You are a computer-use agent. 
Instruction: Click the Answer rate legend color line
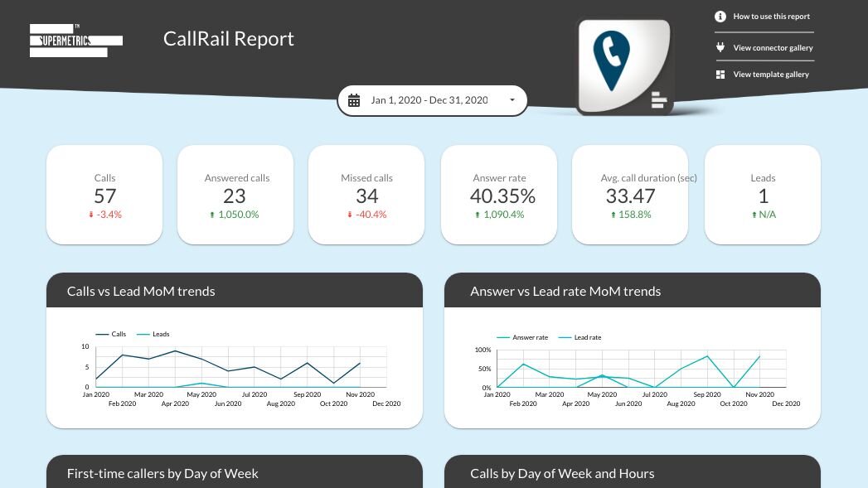[502, 337]
